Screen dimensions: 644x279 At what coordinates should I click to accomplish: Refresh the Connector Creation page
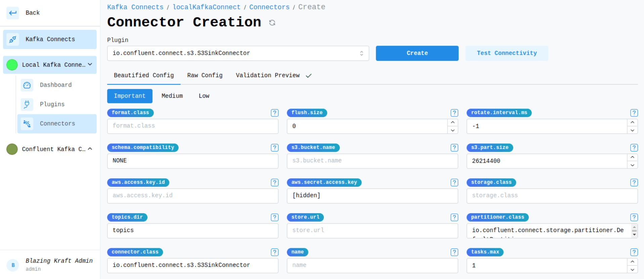click(x=272, y=22)
